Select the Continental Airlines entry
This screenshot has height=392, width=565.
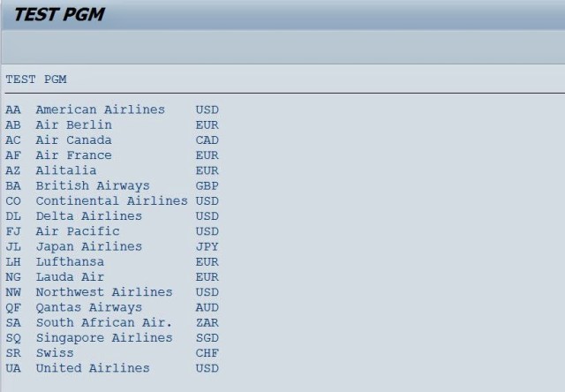[x=111, y=201]
